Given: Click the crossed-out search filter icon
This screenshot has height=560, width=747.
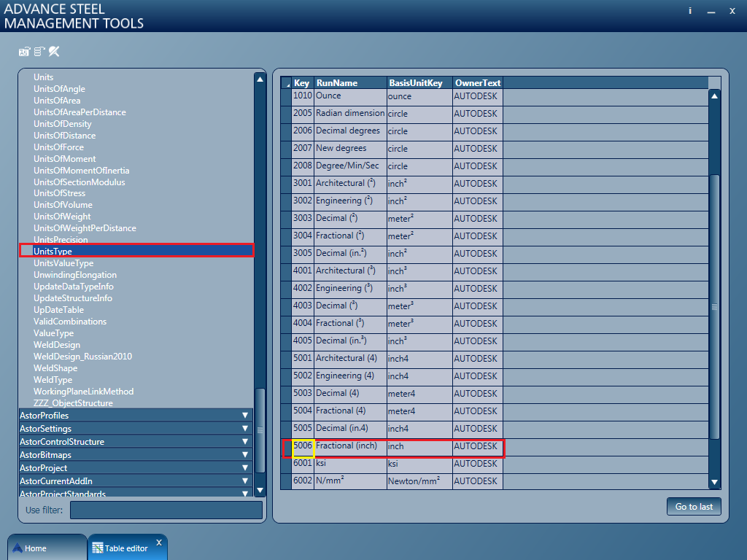Looking at the screenshot, I should pyautogui.click(x=54, y=52).
